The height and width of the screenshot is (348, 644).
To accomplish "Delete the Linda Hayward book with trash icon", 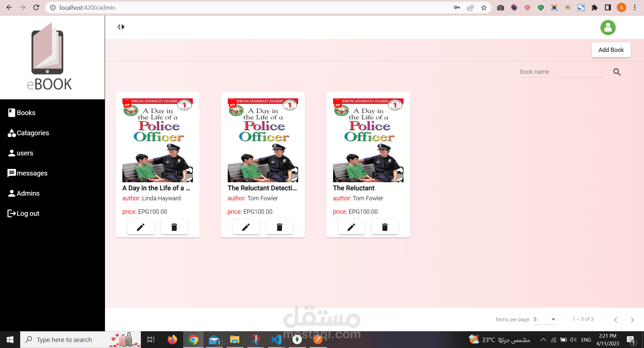I will point(174,227).
